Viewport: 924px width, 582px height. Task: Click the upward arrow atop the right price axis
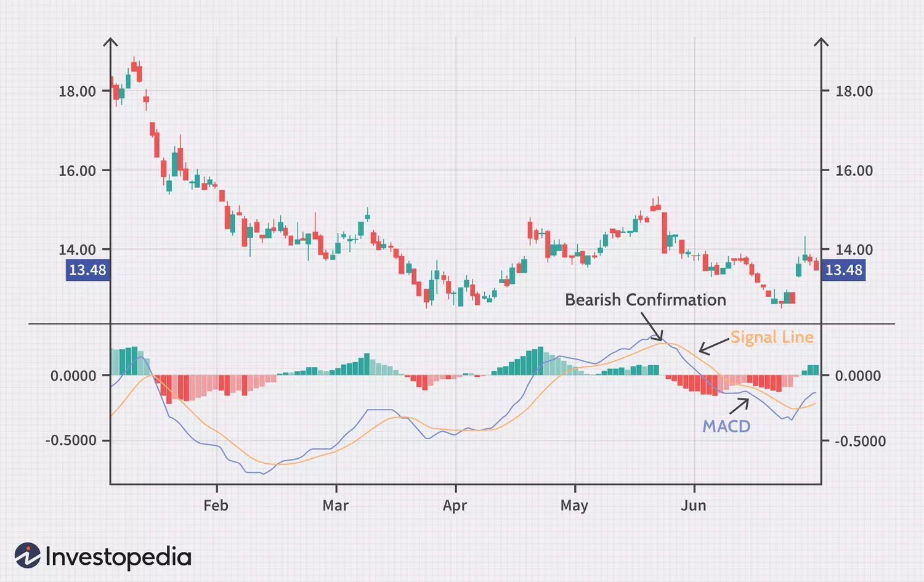pyautogui.click(x=821, y=42)
